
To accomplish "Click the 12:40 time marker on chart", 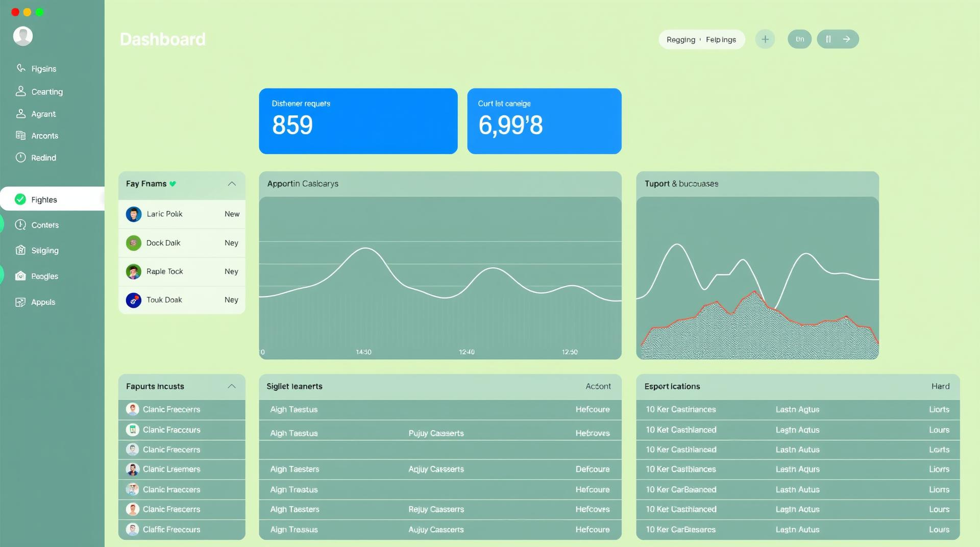I will point(467,352).
